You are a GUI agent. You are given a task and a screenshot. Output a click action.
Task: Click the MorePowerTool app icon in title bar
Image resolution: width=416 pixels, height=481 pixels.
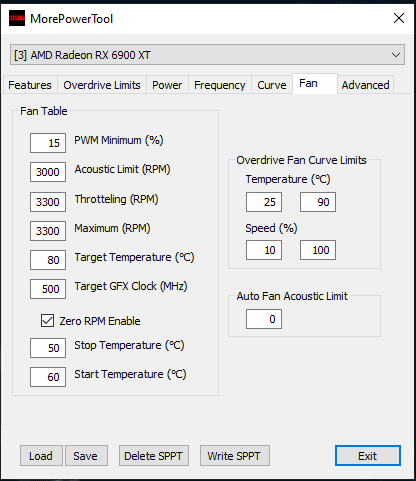(x=17, y=18)
